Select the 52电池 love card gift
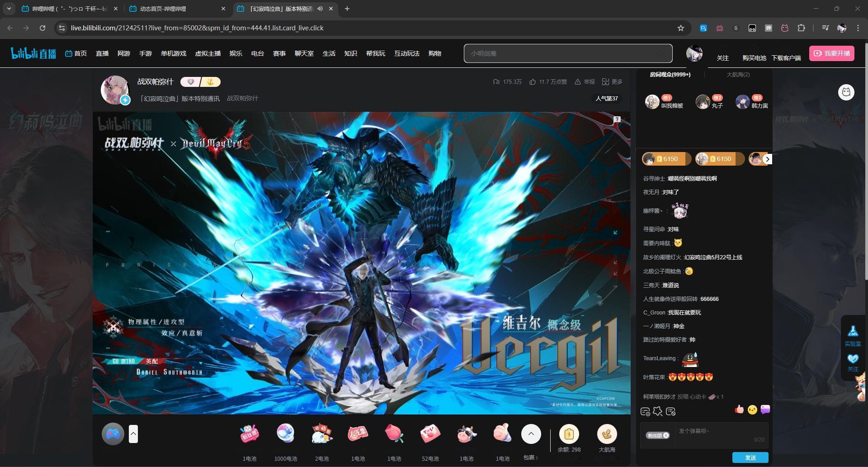This screenshot has height=467, width=868. (430, 434)
